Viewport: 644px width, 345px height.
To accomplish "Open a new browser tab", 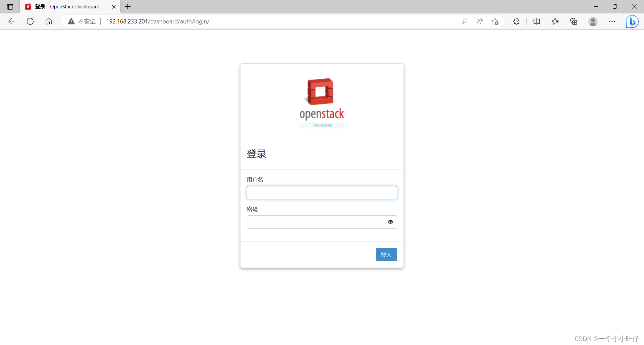I will 128,7.
